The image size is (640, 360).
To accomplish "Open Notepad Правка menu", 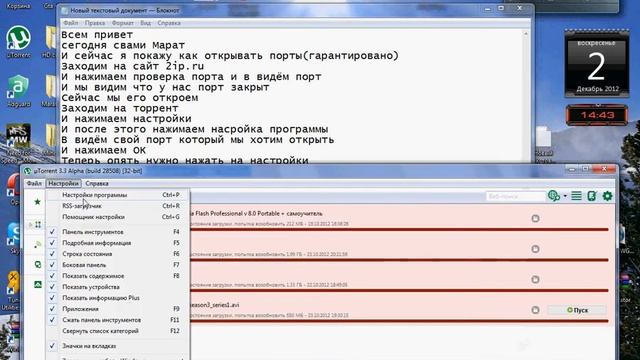I will pos(95,23).
